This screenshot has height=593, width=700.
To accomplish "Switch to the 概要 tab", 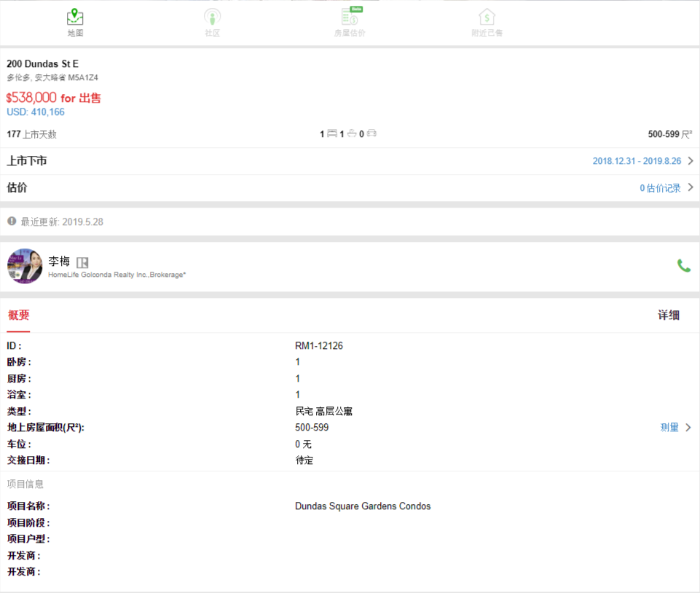I will click(18, 315).
